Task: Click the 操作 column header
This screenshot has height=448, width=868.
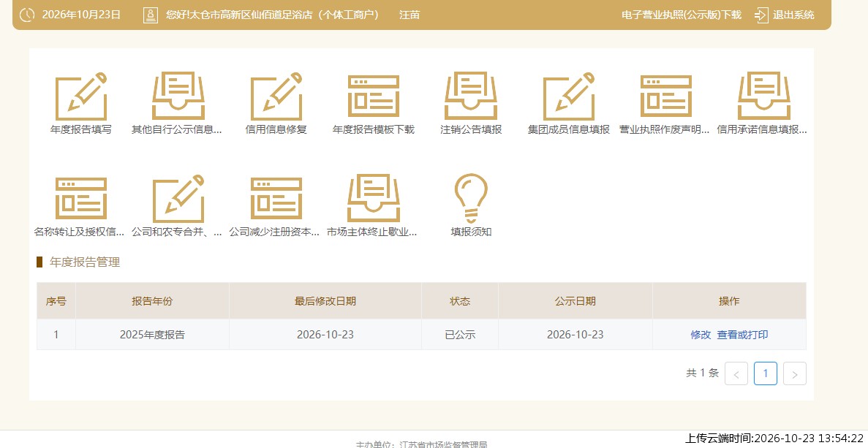Action: click(729, 301)
